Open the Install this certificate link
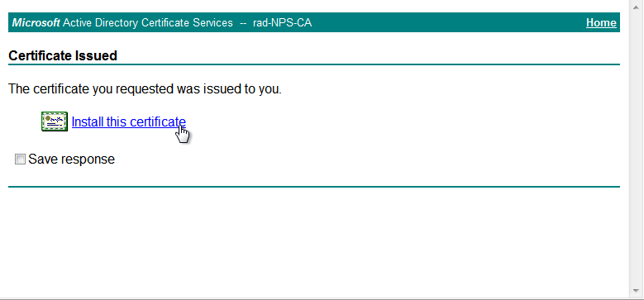Viewport: 644px width, 300px height. tap(129, 121)
